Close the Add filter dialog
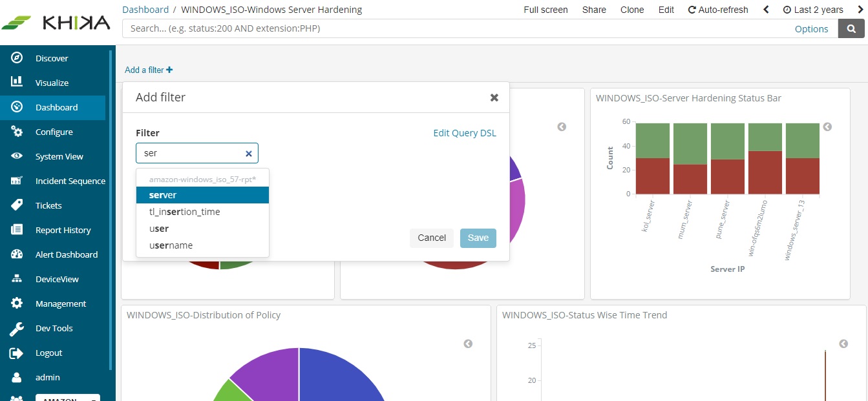 coord(494,98)
